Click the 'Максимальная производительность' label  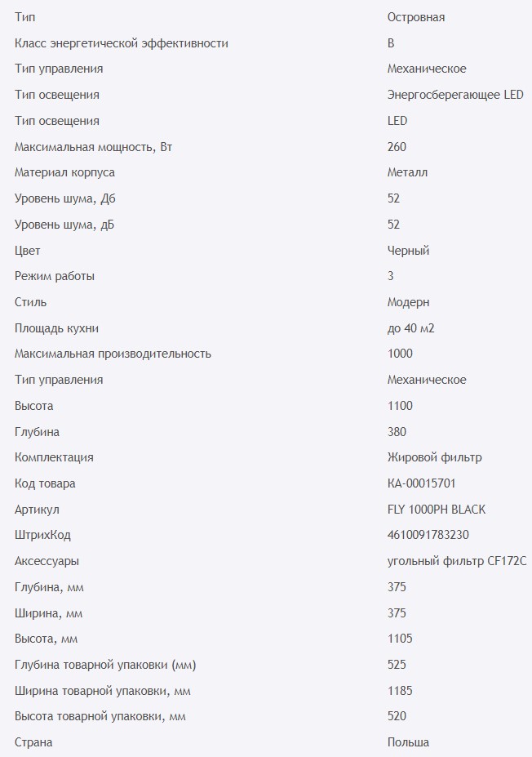coord(113,354)
